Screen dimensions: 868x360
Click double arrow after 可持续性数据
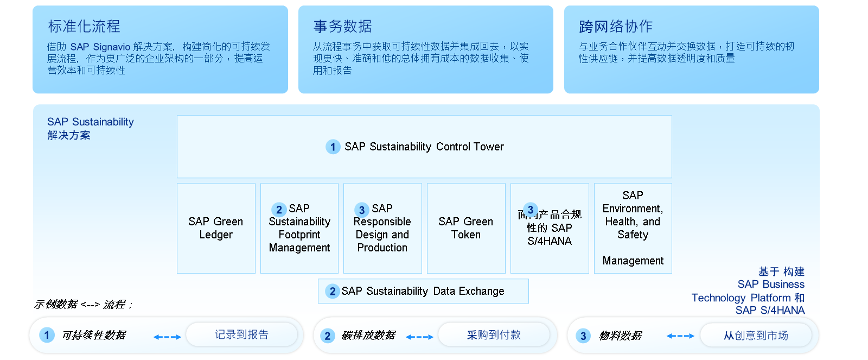pos(167,337)
